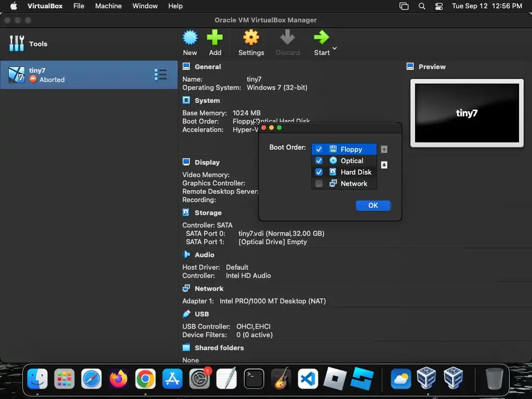
Task: Click the Preview panel monitor icon
Action: tap(410, 66)
